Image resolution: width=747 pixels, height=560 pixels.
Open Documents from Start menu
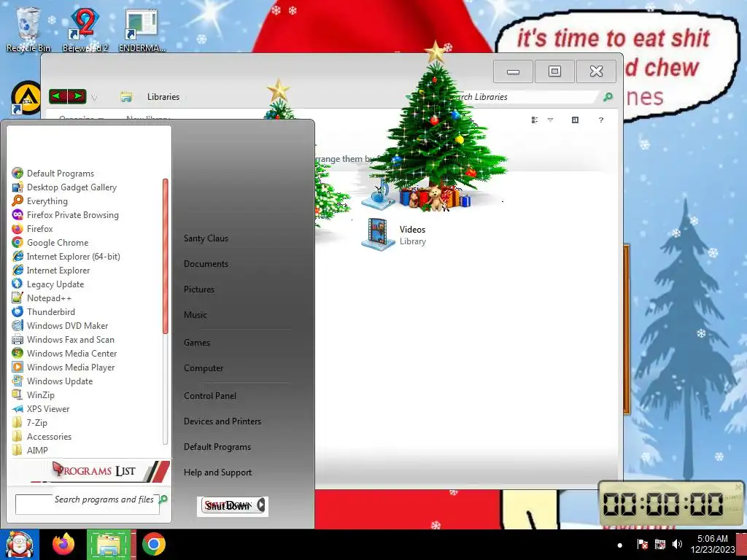tap(206, 264)
